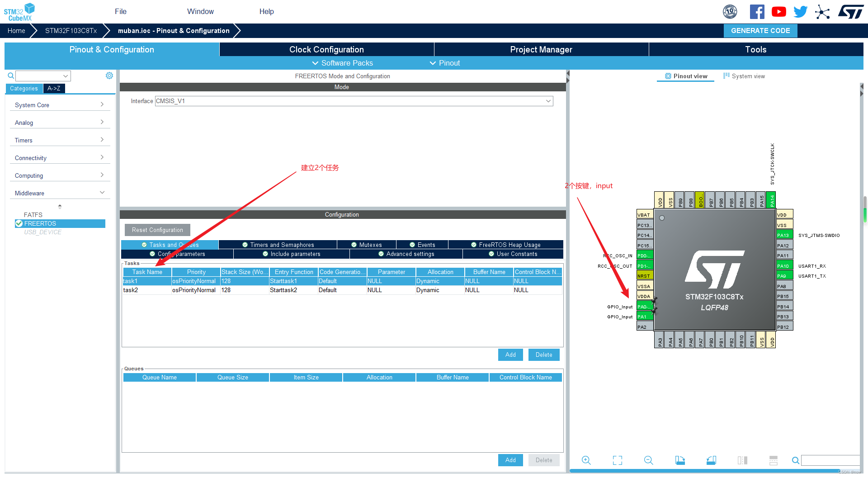Image resolution: width=868 pixels, height=478 pixels.
Task: Expand the Computing category
Action: [60, 175]
